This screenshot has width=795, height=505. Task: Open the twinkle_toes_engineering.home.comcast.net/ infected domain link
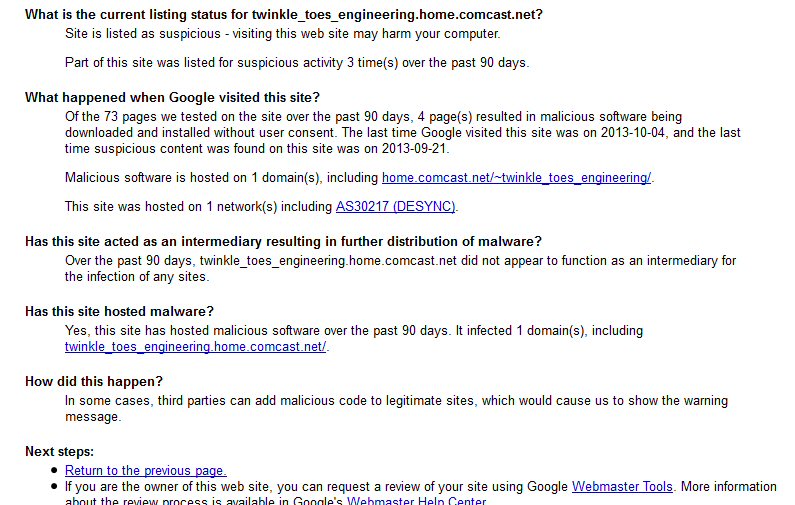coord(195,347)
